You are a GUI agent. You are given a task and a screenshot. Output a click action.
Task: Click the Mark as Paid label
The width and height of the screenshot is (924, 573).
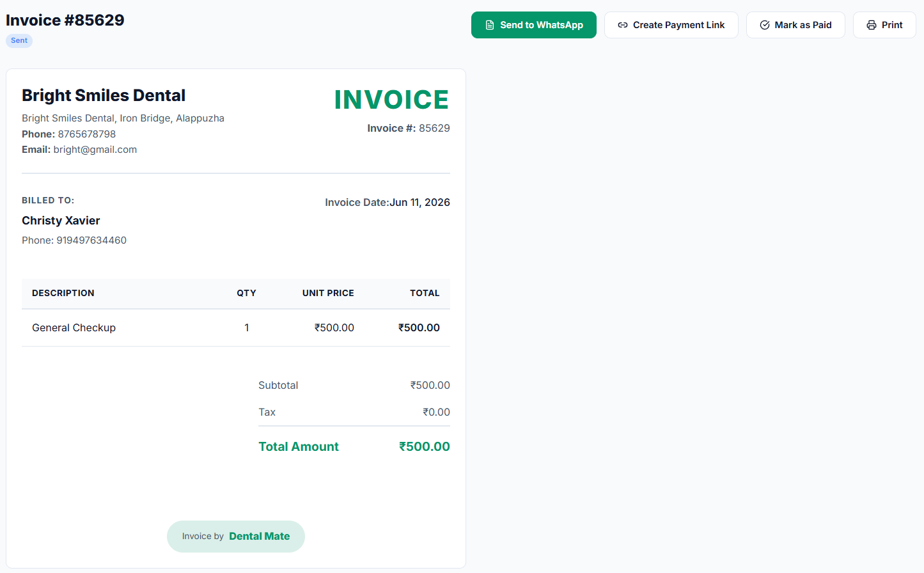pyautogui.click(x=803, y=25)
